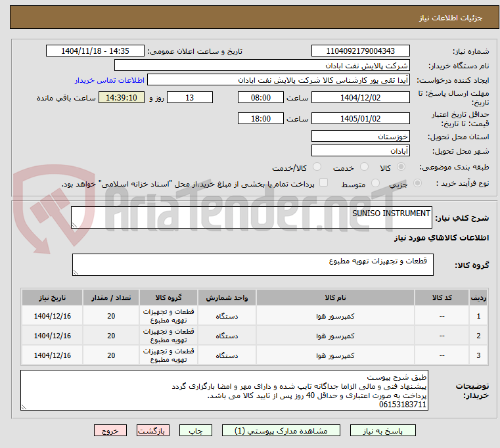Click the تاریخ نیاز column header
The width and height of the screenshot is (500, 448).
pos(53,298)
